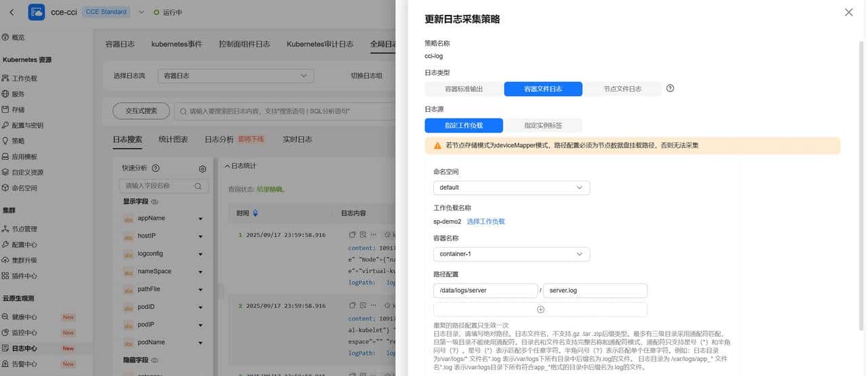Viewport: 868px width, 376px height.
Task: Expand the nameSpace field dropdown arrow
Action: point(201,272)
